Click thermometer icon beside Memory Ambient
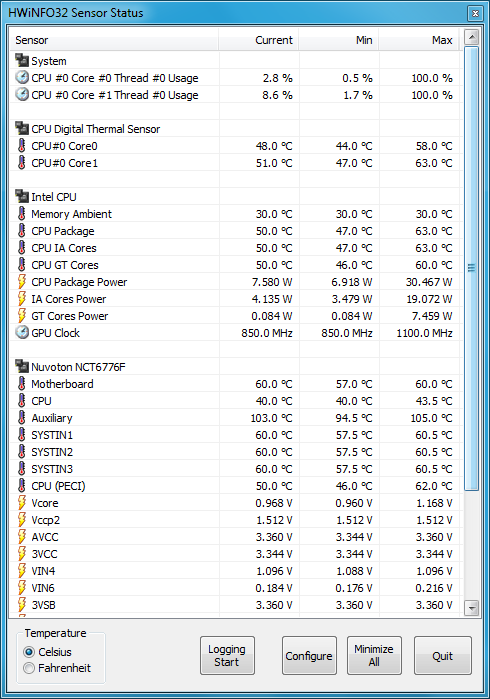Viewport: 490px width, 699px height. click(21, 214)
